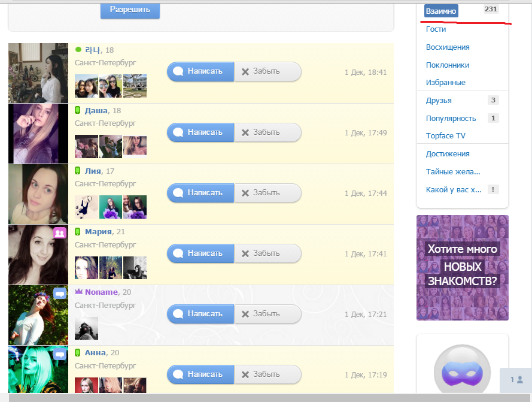Open Topface TV in the sidebar
The image size is (532, 402).
[445, 135]
